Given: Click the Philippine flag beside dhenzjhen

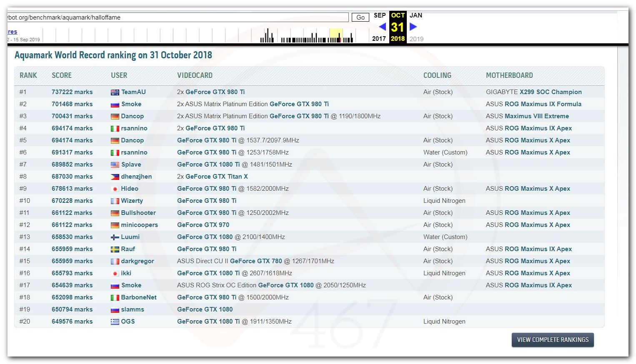Looking at the screenshot, I should pyautogui.click(x=115, y=177).
